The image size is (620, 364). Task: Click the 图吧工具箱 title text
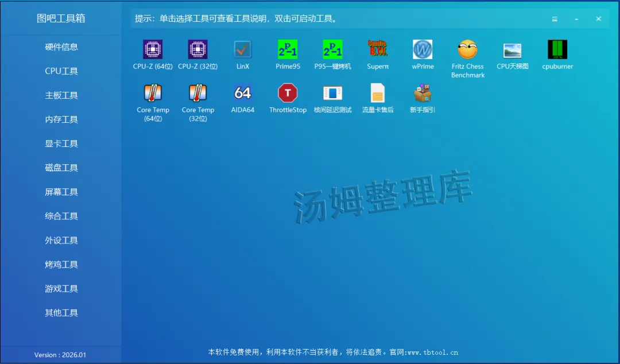pyautogui.click(x=61, y=18)
